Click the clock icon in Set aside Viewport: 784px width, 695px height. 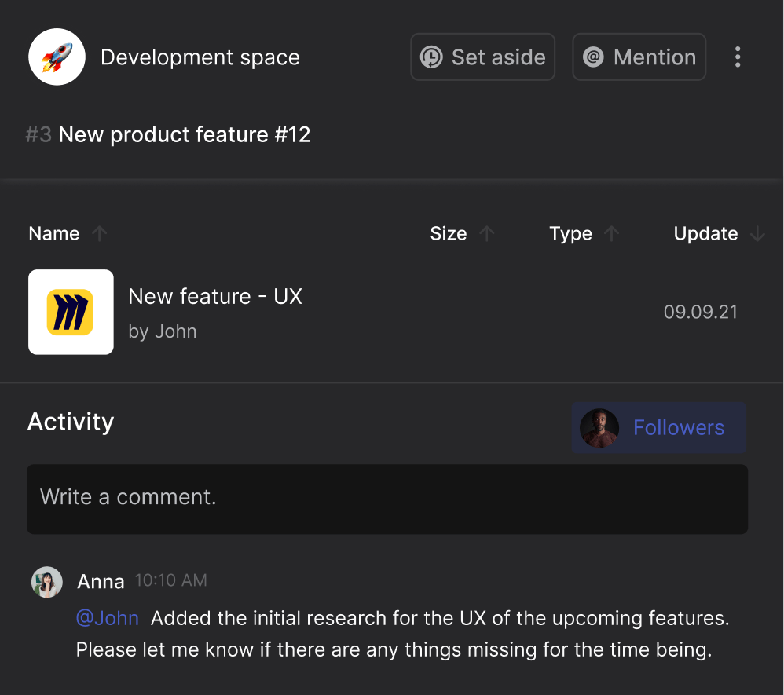coord(431,57)
